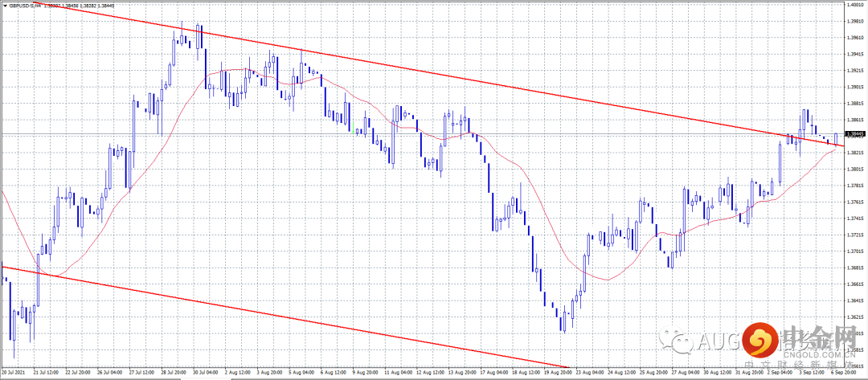Click the triangle icon before GBPUSD-S,H4 title
The width and height of the screenshot is (868, 380).
[x=5, y=5]
